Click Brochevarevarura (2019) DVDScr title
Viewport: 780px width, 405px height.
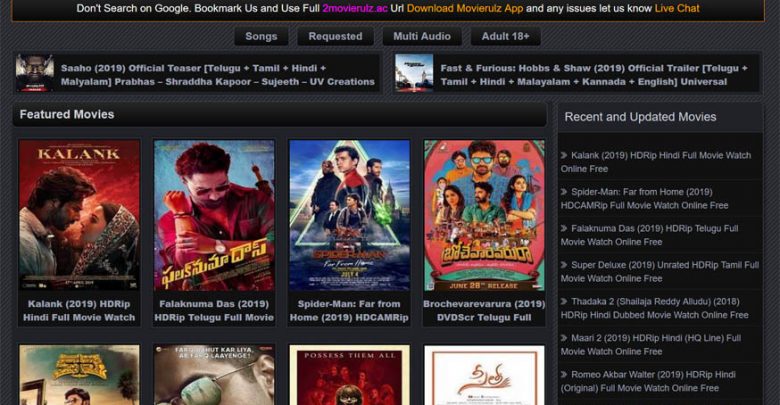pyautogui.click(x=485, y=310)
